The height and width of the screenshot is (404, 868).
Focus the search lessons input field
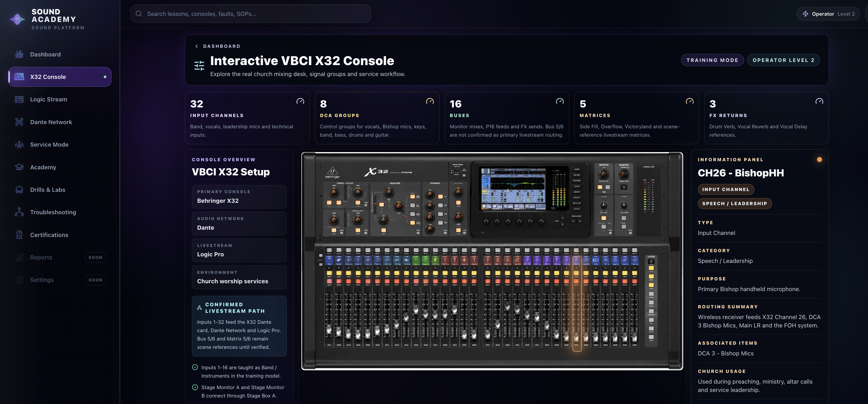tap(250, 14)
